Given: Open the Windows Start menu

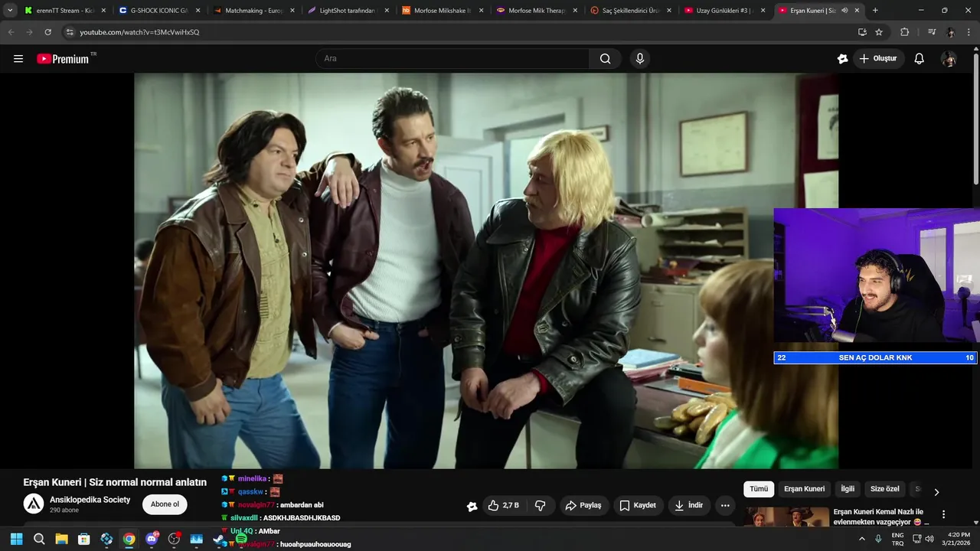Looking at the screenshot, I should tap(16, 539).
